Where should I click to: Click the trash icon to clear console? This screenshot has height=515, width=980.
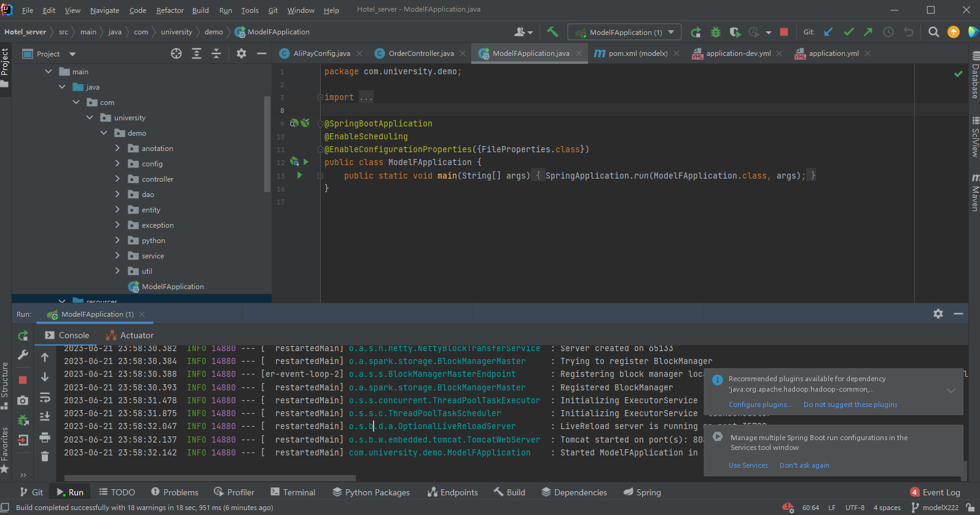(x=45, y=456)
